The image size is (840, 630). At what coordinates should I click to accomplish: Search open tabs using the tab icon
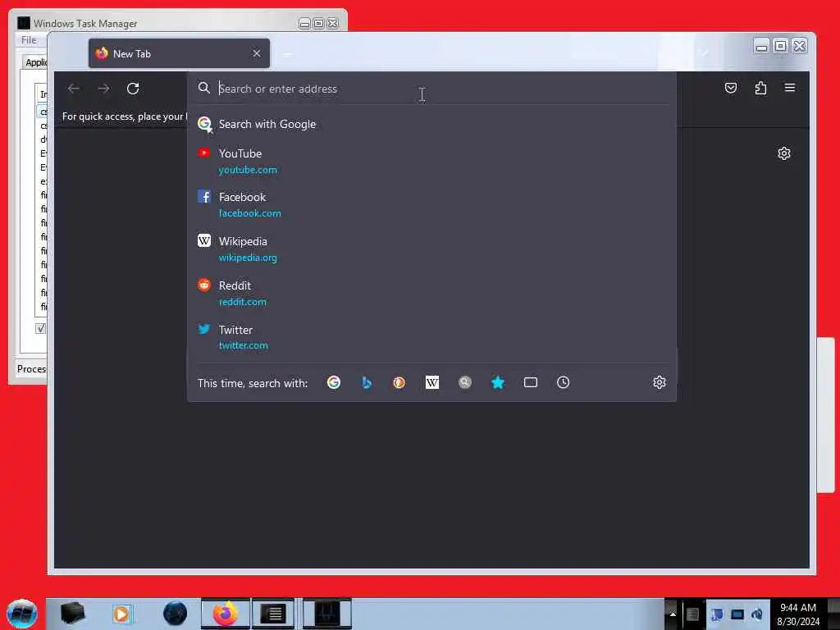tap(531, 382)
